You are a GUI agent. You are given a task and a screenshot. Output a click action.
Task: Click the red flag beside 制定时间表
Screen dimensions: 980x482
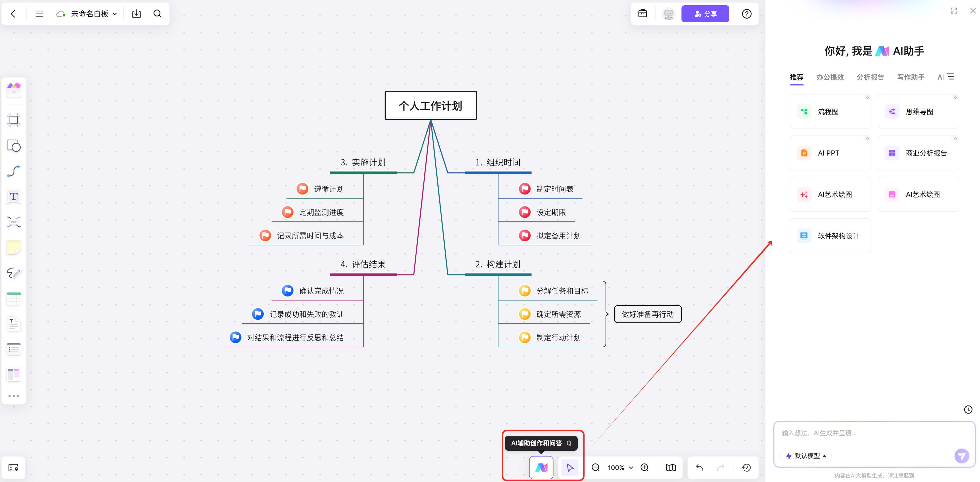[525, 189]
